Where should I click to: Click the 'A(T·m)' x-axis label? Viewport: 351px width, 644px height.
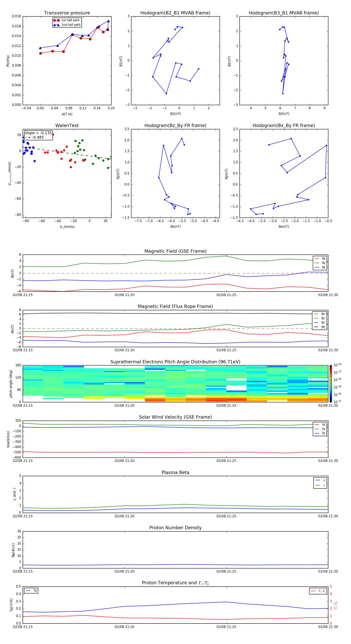(x=67, y=114)
